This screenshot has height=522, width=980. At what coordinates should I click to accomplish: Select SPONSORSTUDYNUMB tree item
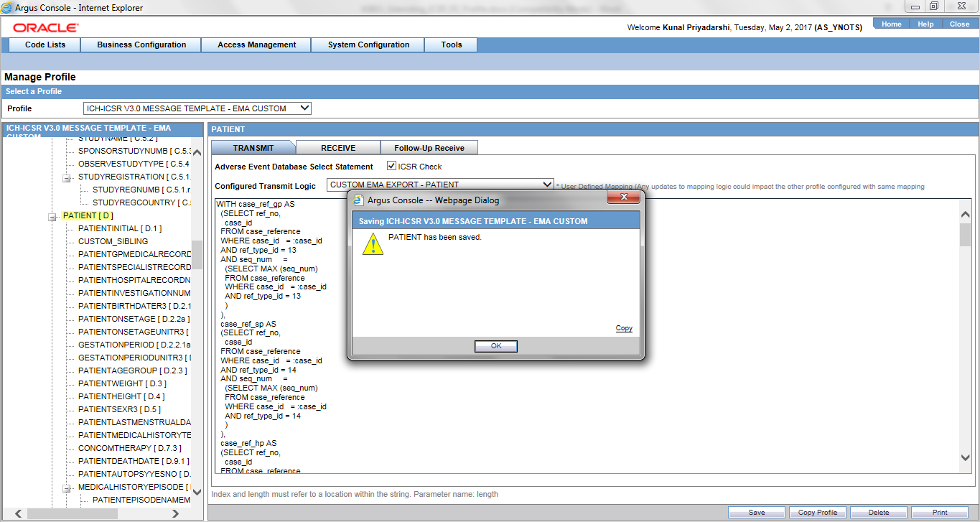[x=134, y=151]
